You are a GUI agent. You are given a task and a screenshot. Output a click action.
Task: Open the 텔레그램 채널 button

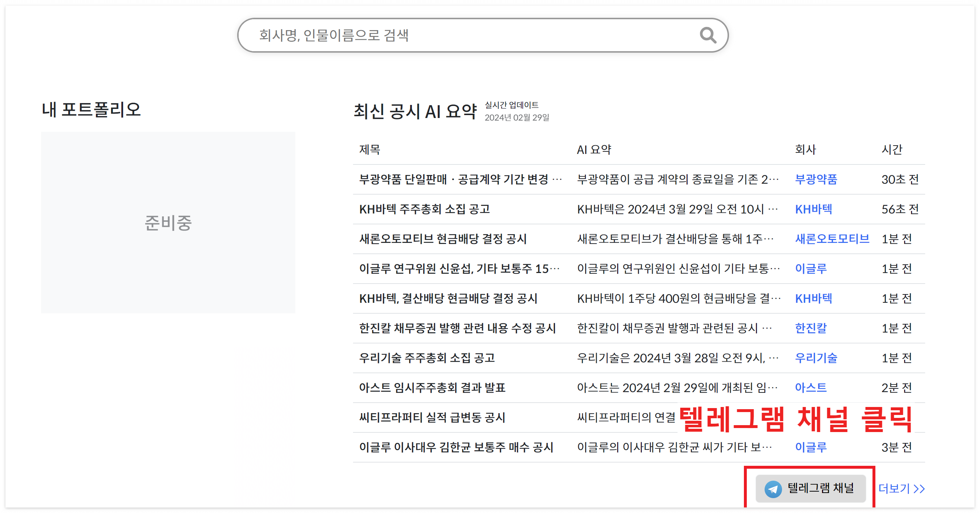coord(810,488)
